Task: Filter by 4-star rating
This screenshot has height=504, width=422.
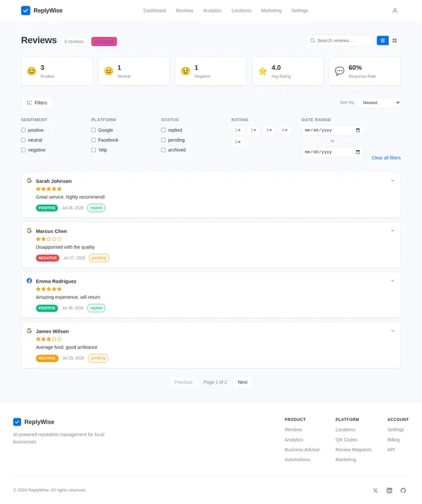Action: click(285, 130)
